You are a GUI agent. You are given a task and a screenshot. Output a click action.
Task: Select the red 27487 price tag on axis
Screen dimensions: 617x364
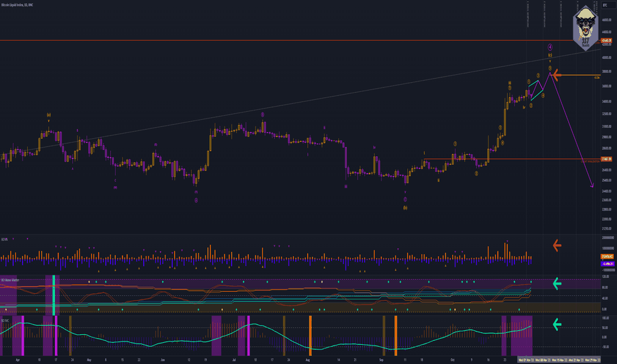606,159
